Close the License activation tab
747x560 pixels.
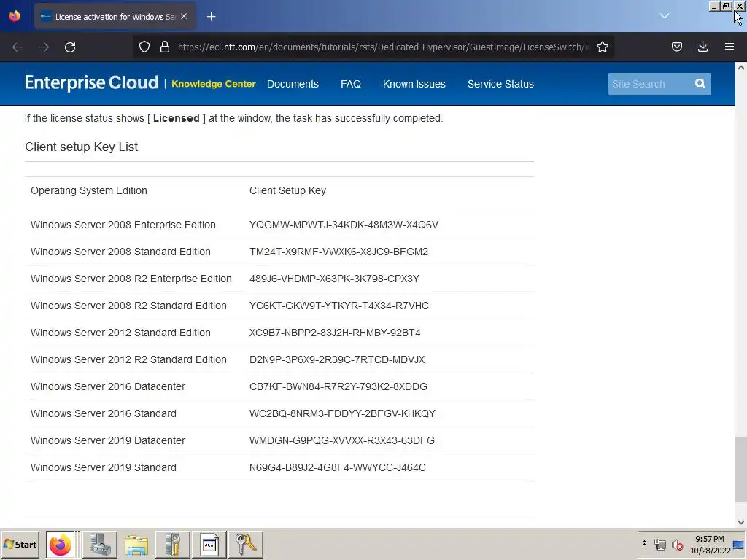point(184,16)
